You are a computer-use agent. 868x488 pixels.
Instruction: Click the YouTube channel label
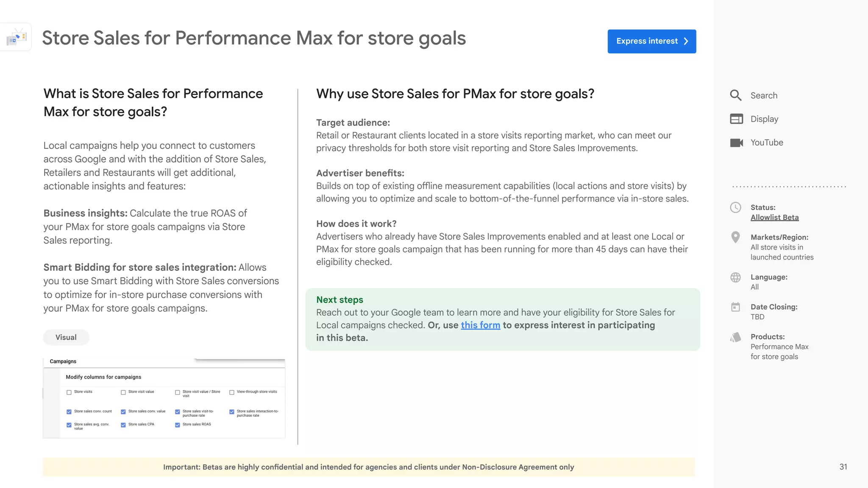(x=767, y=142)
